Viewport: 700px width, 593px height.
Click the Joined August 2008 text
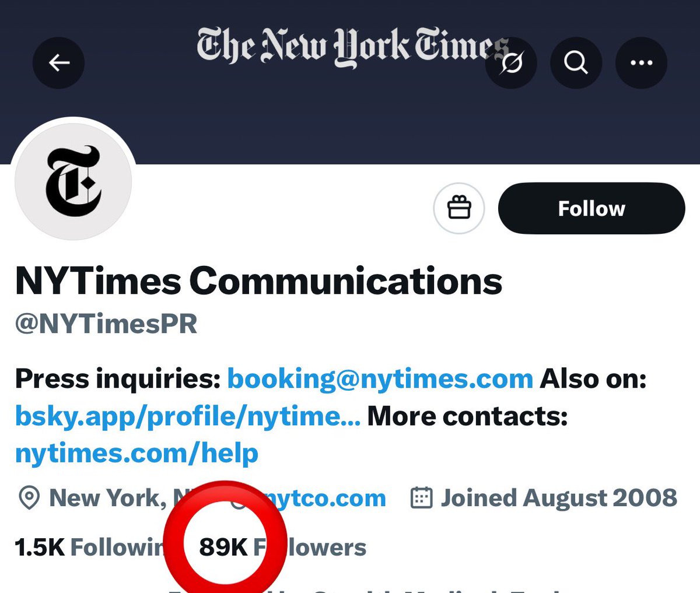click(x=558, y=499)
